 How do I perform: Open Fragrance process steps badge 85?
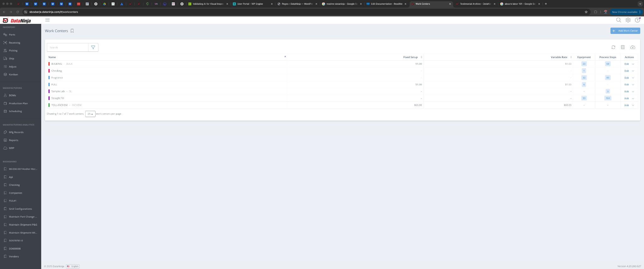click(x=608, y=78)
